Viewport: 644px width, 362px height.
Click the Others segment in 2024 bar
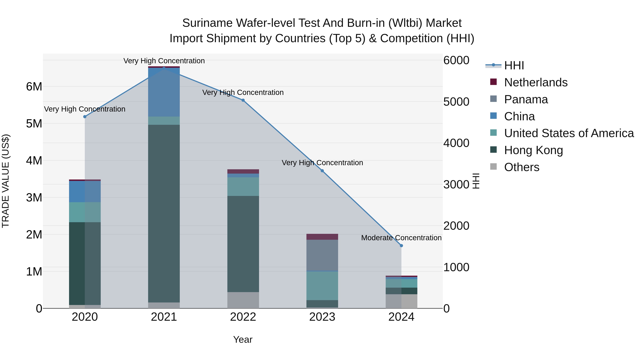point(401,301)
